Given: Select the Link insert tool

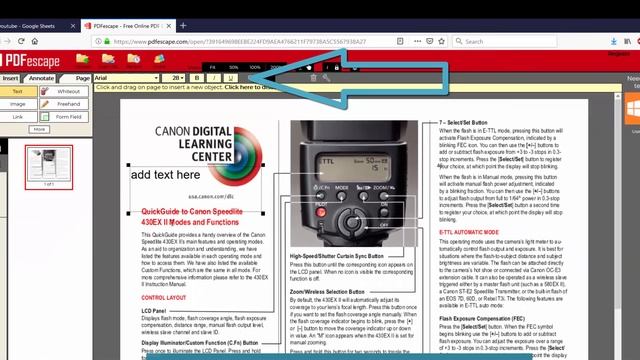Looking at the screenshot, I should pos(18,117).
